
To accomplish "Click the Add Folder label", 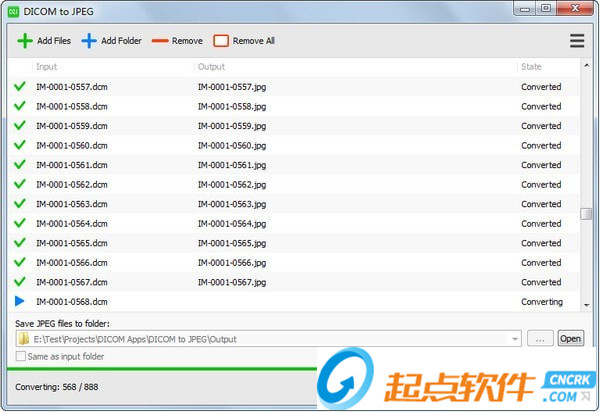I will 121,41.
